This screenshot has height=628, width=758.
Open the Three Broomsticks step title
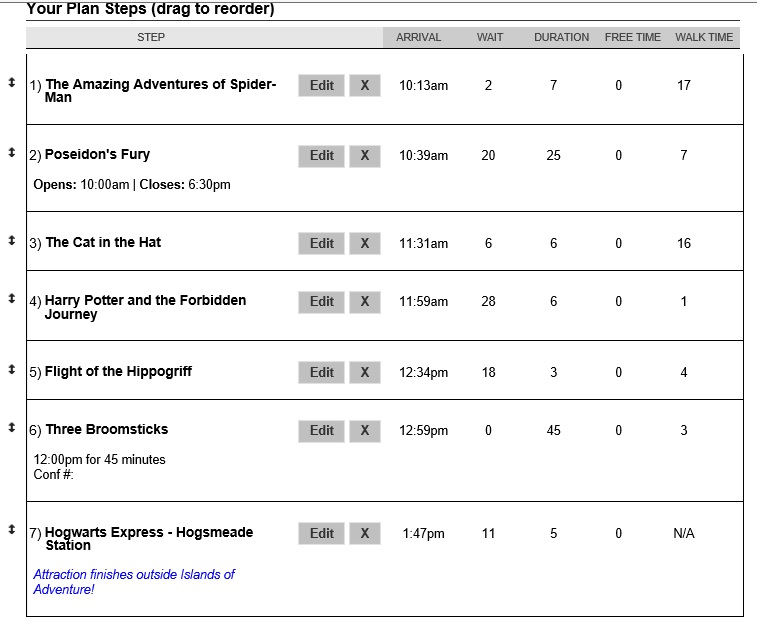point(106,430)
